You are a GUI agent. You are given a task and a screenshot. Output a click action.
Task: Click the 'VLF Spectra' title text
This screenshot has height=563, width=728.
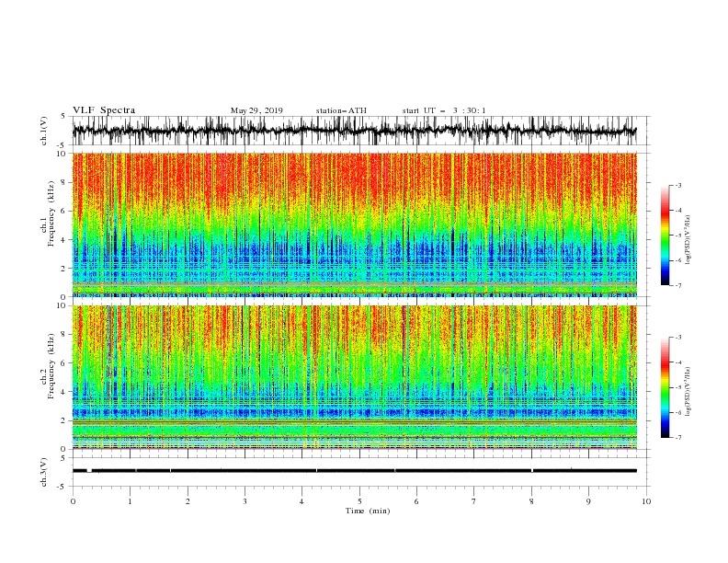104,110
